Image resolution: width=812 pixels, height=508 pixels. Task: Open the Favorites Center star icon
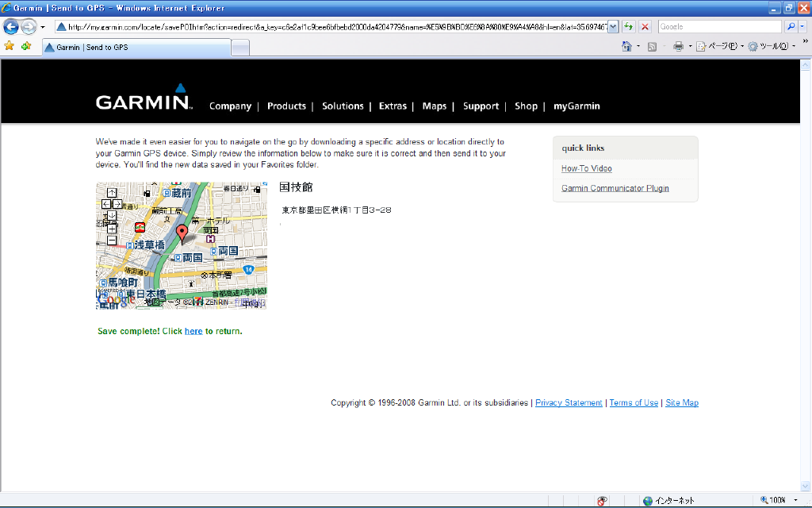click(10, 46)
